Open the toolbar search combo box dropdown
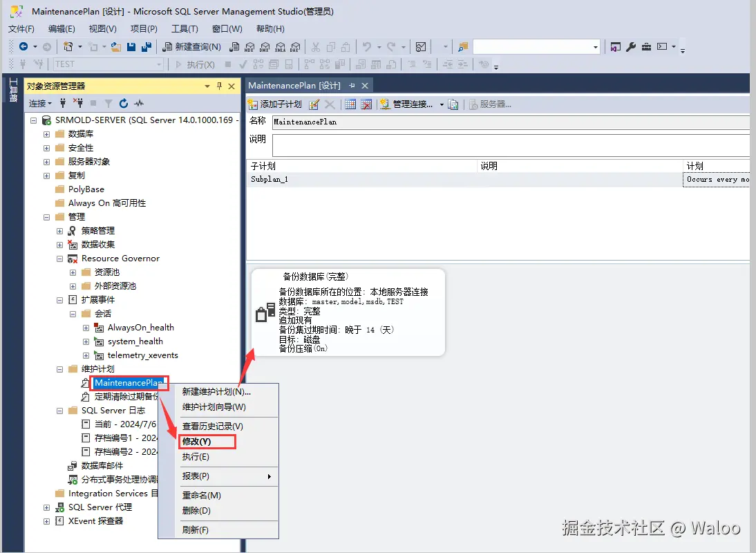 (x=596, y=47)
